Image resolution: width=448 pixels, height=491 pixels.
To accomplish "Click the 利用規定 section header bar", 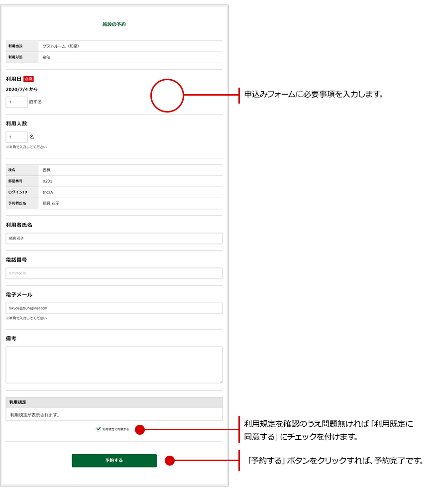I will pyautogui.click(x=114, y=402).
